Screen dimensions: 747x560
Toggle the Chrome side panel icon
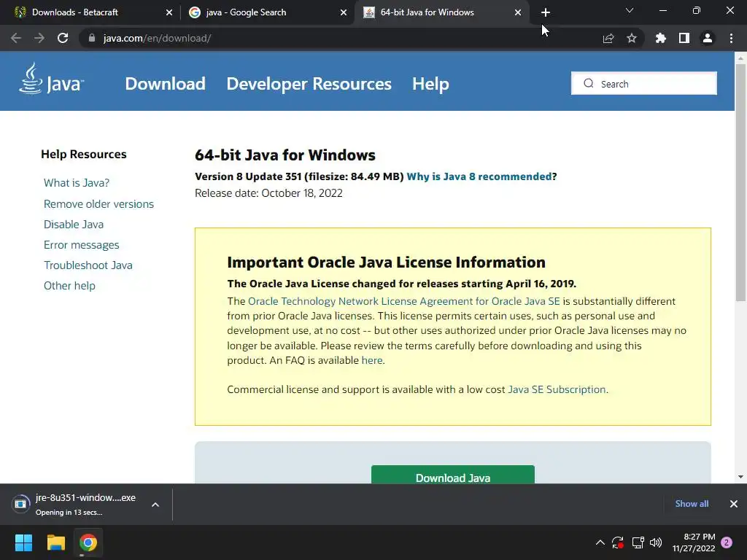tap(684, 38)
